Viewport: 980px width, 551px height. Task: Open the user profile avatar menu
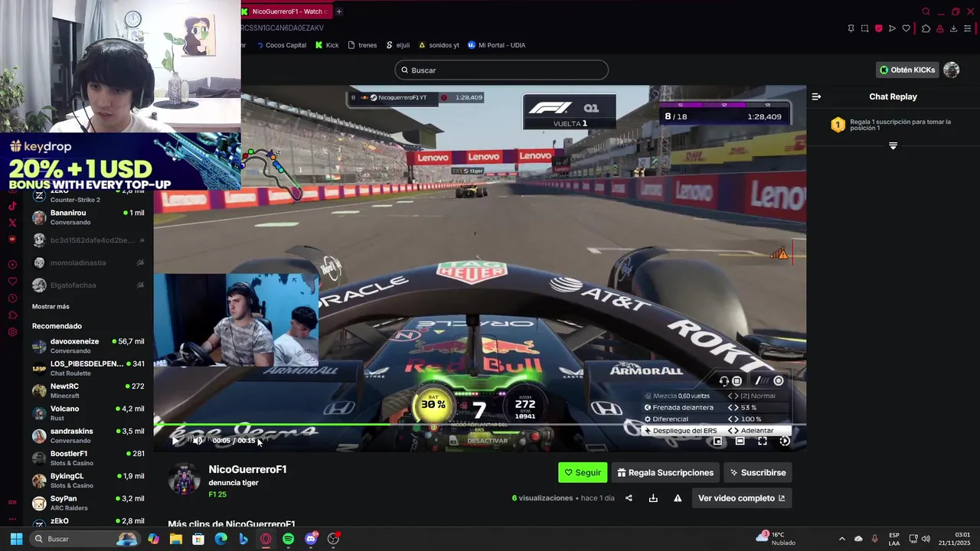click(x=952, y=70)
